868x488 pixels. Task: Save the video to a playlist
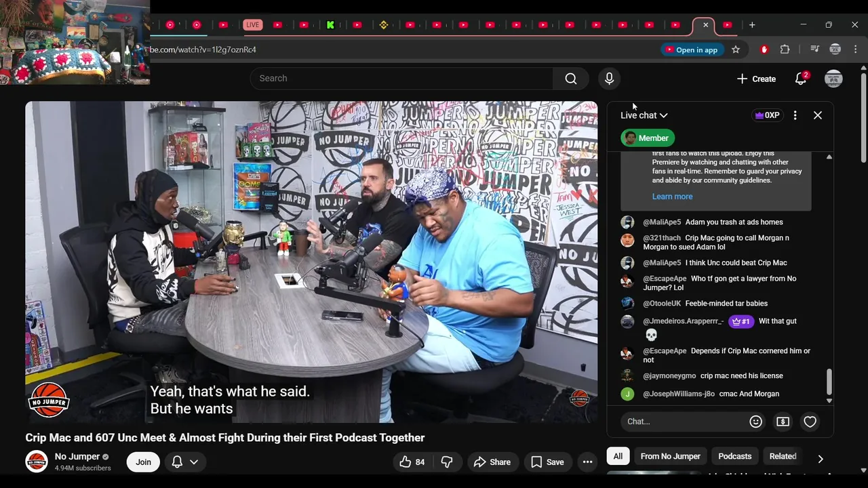point(547,462)
